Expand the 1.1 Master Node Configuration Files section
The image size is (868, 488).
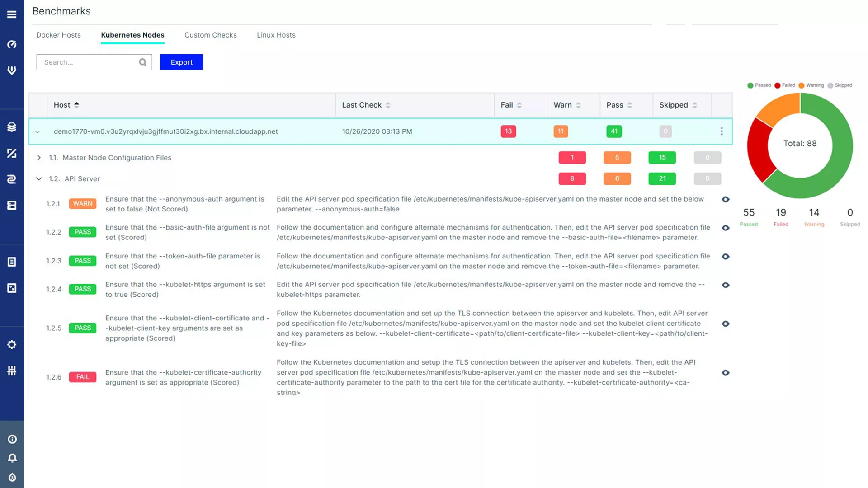tap(39, 158)
